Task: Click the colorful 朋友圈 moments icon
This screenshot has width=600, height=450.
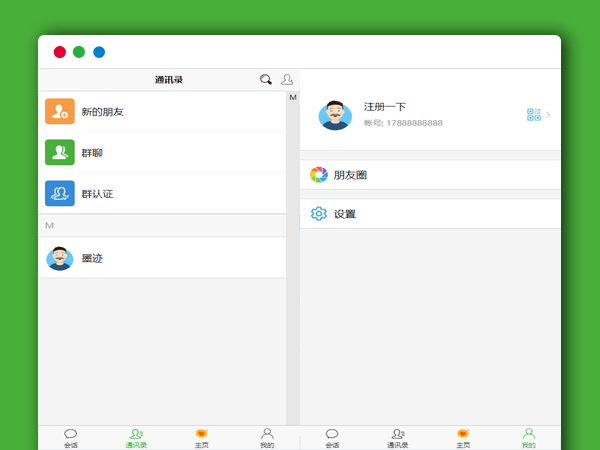Action: tap(319, 175)
